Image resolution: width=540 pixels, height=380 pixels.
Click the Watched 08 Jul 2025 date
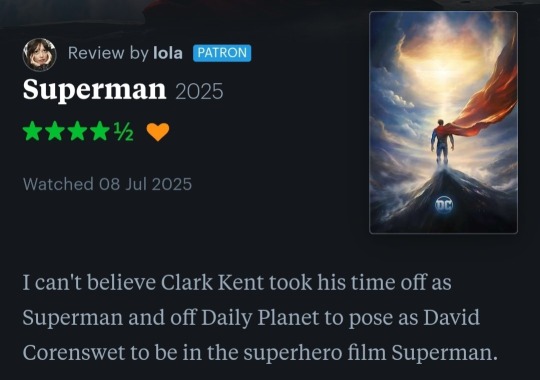pyautogui.click(x=107, y=184)
